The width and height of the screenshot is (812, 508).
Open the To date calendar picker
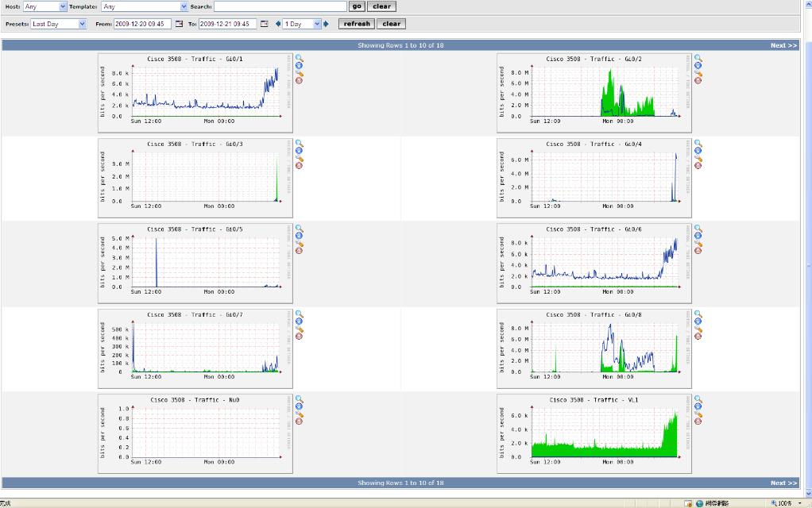point(265,24)
